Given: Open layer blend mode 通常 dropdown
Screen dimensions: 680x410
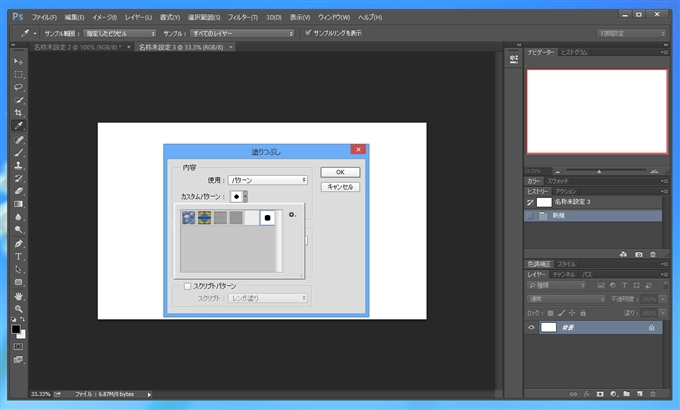Looking at the screenshot, I should pyautogui.click(x=566, y=299).
